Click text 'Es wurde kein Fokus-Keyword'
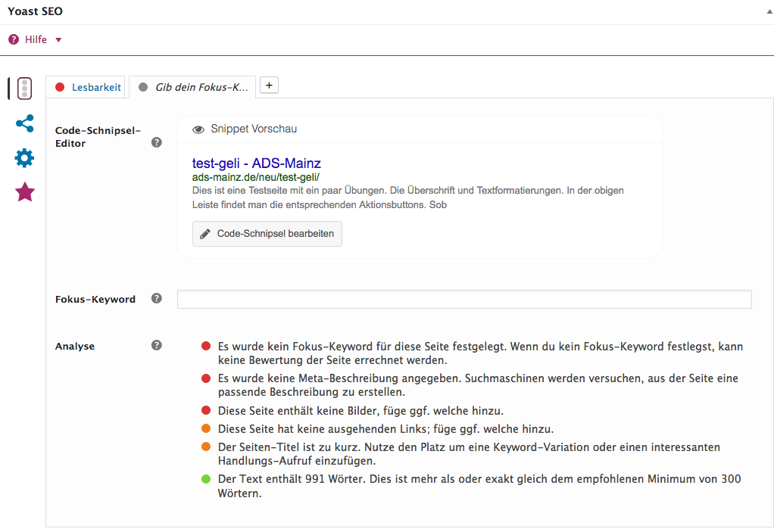This screenshot has width=774, height=532. (295, 347)
